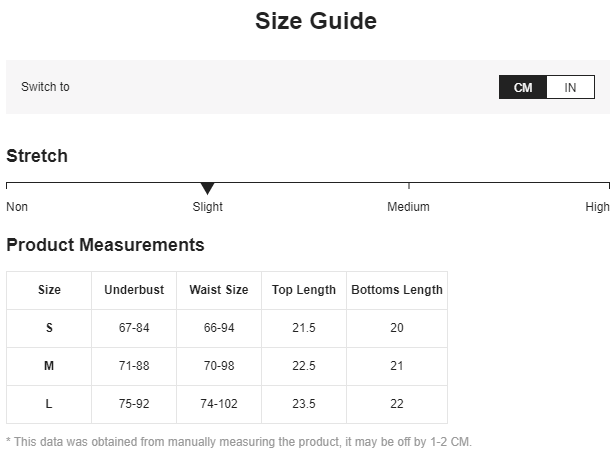
Task: Click the 67-84 underbust cell
Action: point(134,328)
